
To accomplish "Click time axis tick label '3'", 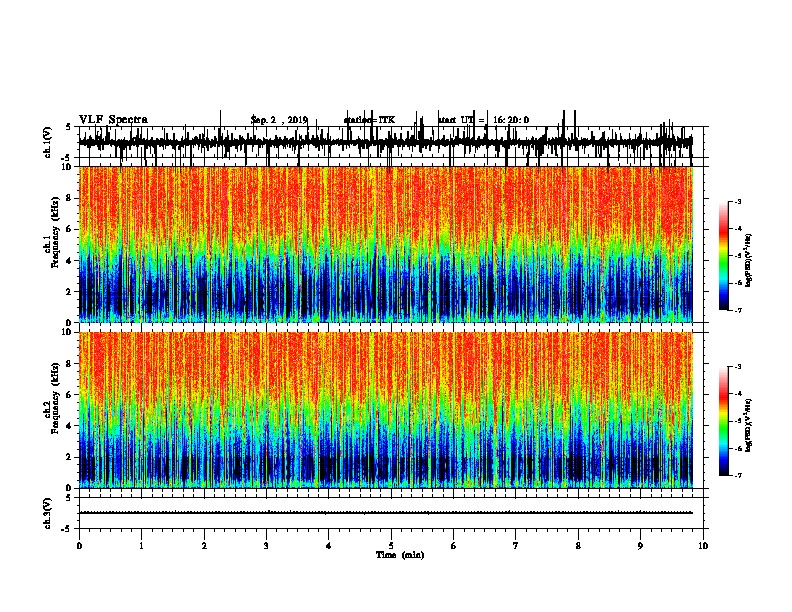I will pos(266,546).
